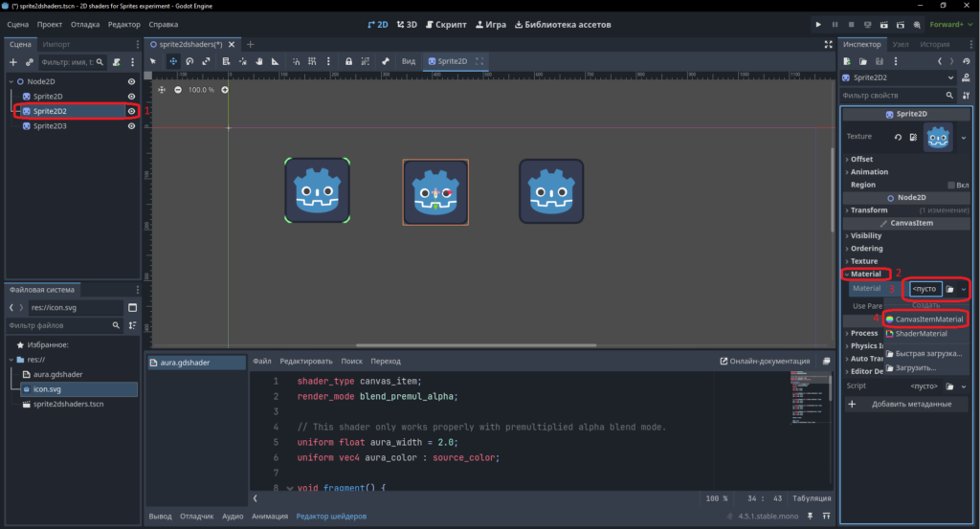
Task: Toggle visibility of Node2D
Action: pyautogui.click(x=131, y=82)
